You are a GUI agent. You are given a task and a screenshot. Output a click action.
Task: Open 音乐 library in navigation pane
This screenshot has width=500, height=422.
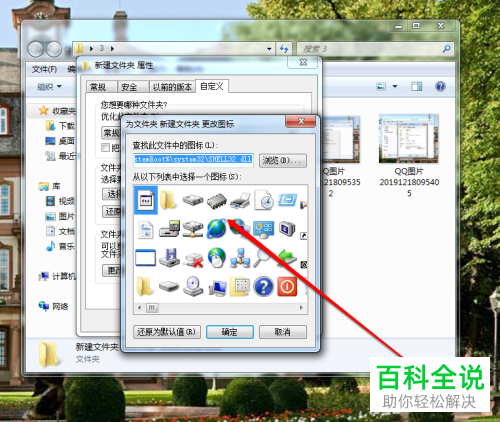click(60, 246)
